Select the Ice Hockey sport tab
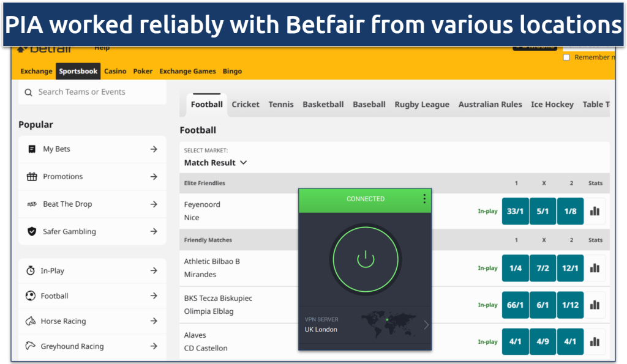The width and height of the screenshot is (627, 364). (552, 105)
